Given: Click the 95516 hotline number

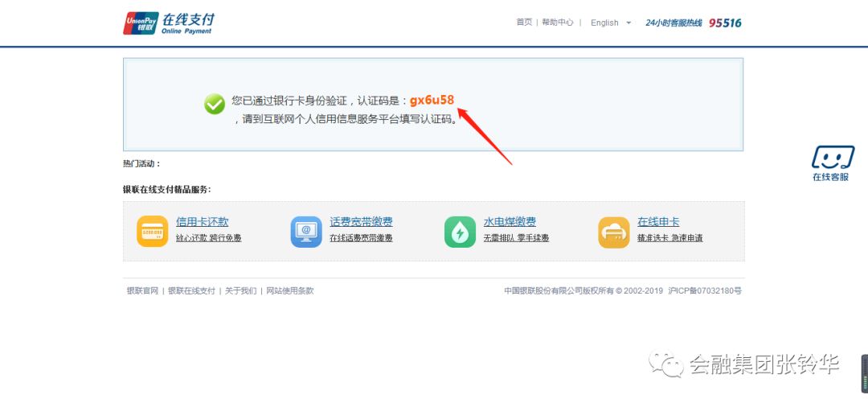Looking at the screenshot, I should [725, 23].
